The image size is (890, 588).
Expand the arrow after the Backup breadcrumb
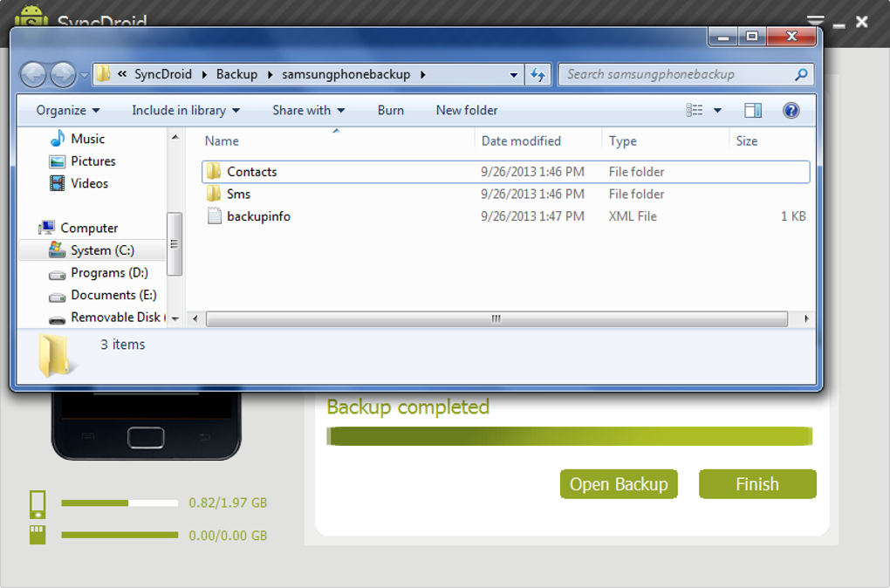(270, 74)
